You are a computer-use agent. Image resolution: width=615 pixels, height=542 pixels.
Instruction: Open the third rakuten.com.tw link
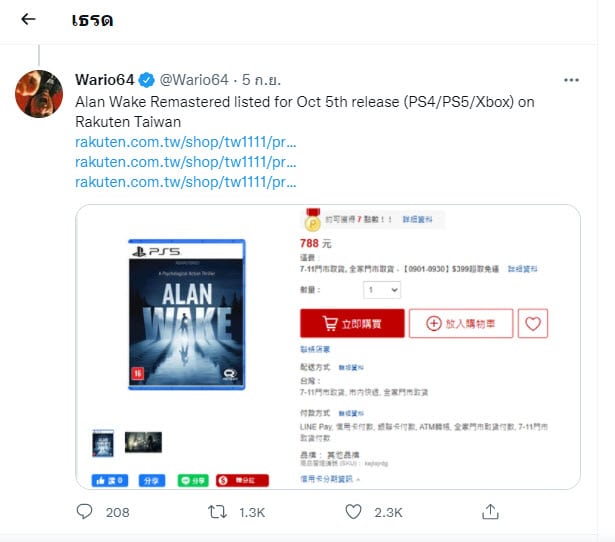(186, 182)
